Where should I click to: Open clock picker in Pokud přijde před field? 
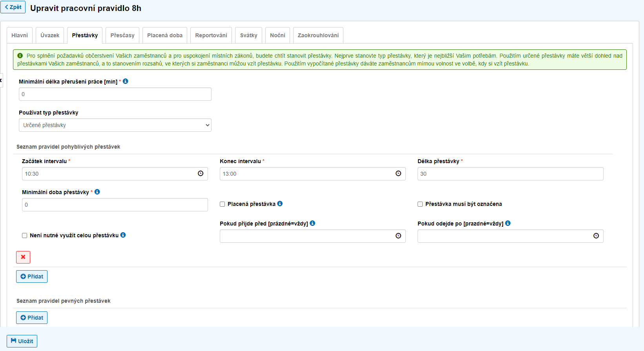[398, 236]
